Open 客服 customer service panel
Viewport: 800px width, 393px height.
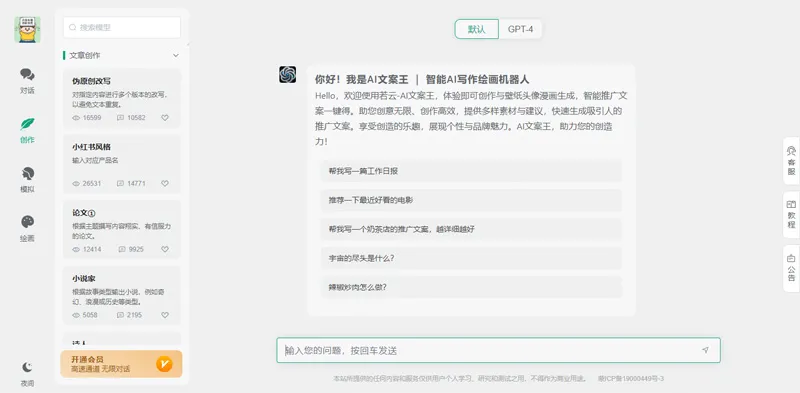point(791,161)
